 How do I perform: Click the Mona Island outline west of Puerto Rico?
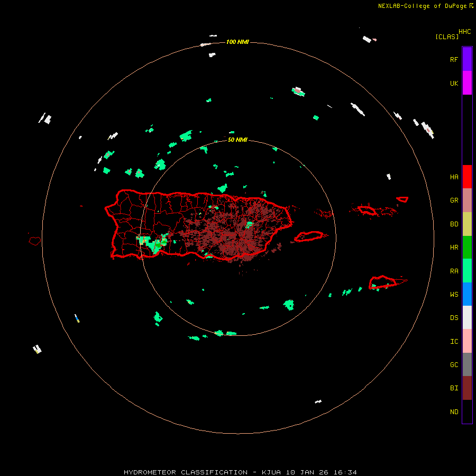click(x=34, y=241)
